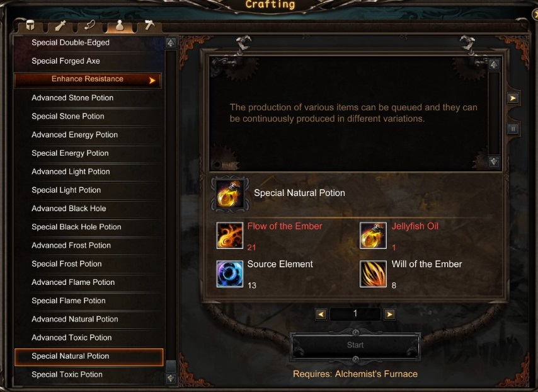This screenshot has height=392, width=538.
Task: Open the helmet armor crafting tab
Action: (30, 25)
